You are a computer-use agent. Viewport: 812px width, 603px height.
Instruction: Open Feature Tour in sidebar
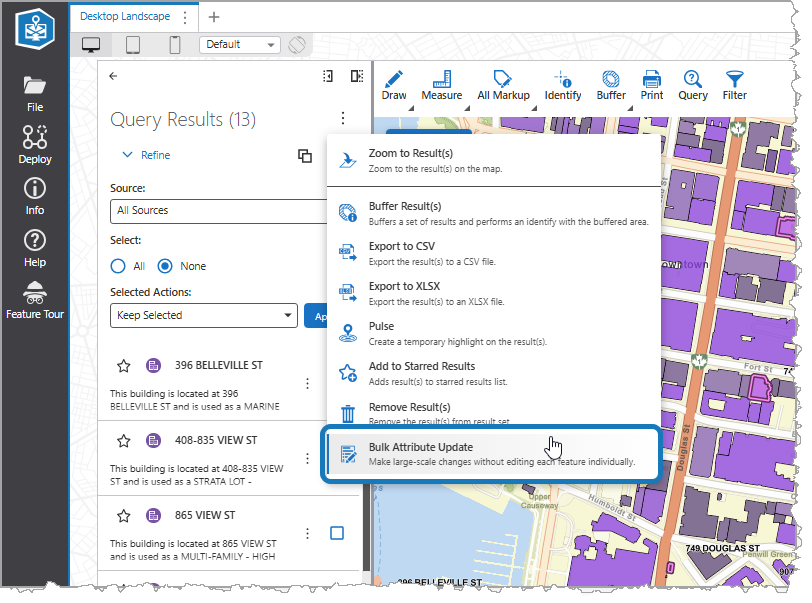[x=34, y=300]
